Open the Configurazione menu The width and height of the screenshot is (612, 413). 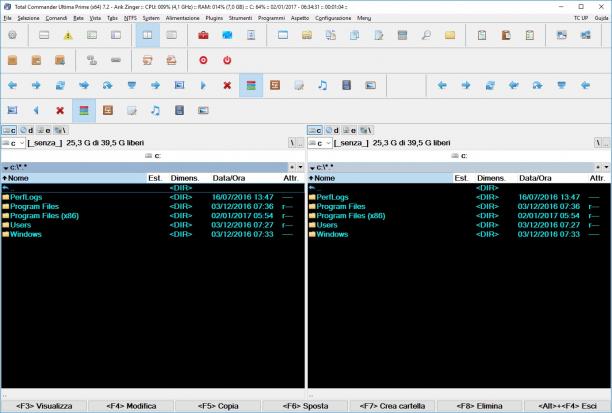tap(333, 18)
